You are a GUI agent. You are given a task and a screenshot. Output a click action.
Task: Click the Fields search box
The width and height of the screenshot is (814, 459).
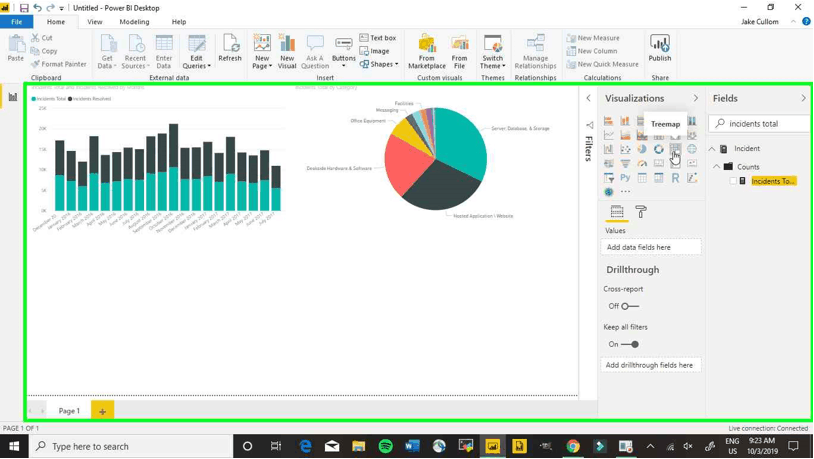pos(759,124)
